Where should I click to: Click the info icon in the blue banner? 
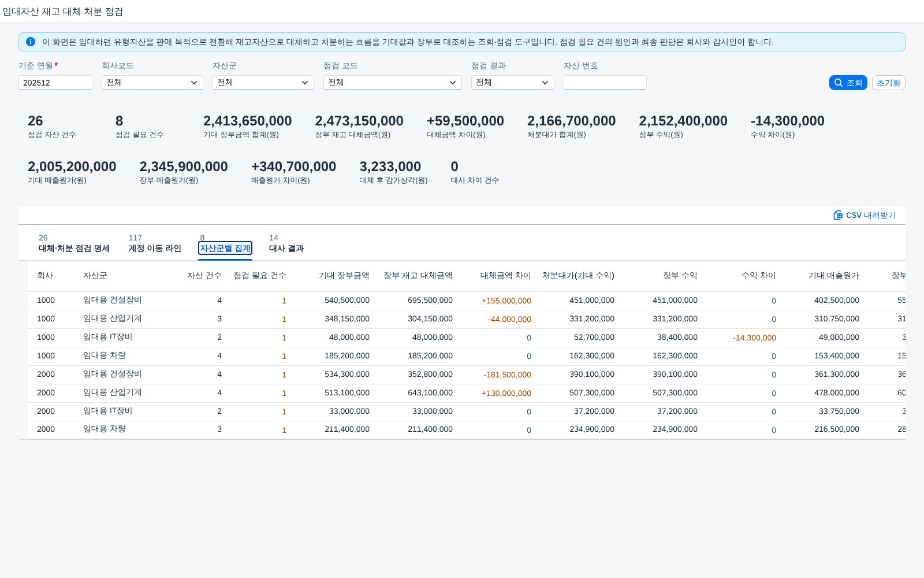pyautogui.click(x=31, y=42)
